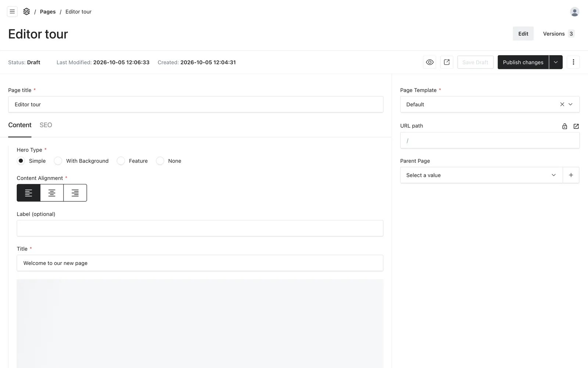This screenshot has width=588, height=368.
Task: Open the Parent Page select dropdown
Action: click(481, 175)
